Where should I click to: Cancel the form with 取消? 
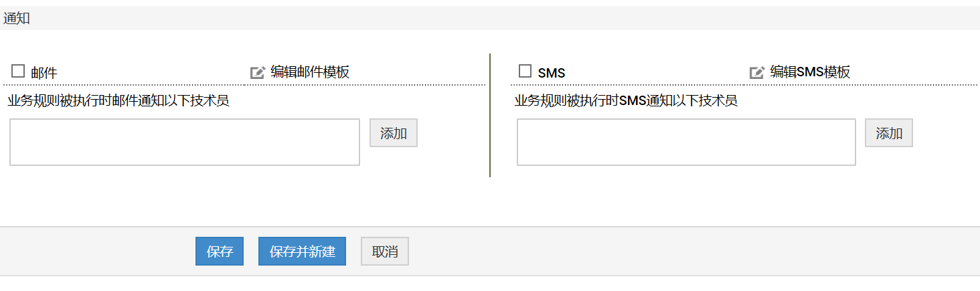385,252
